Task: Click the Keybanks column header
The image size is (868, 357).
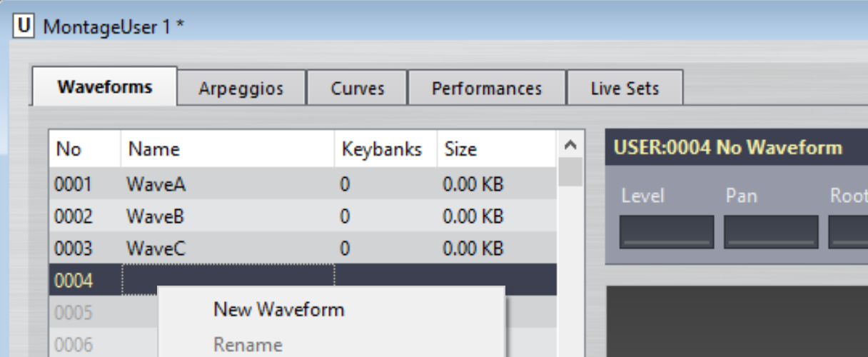Action: [x=382, y=149]
